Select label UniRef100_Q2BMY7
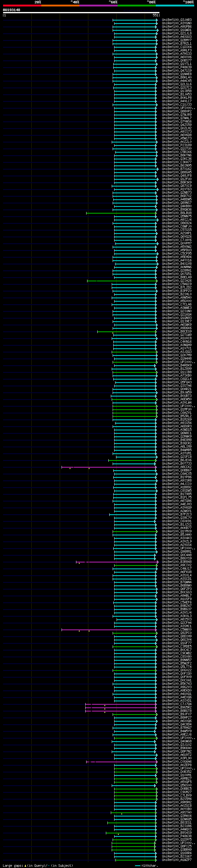This screenshot has height=868, width=197. tap(177, 40)
